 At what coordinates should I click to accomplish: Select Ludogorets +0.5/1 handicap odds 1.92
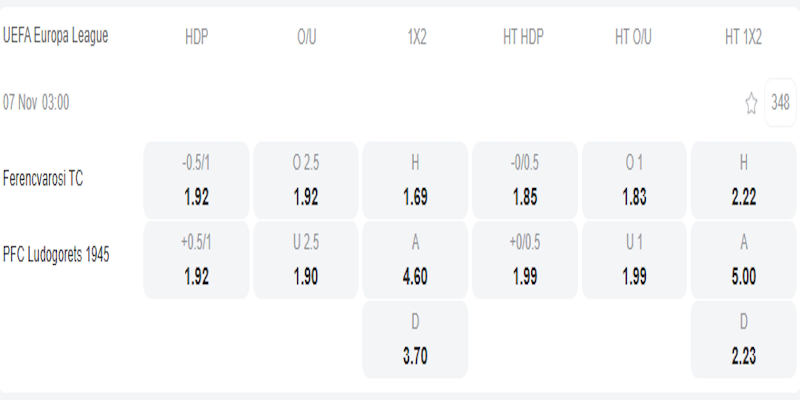pos(197,259)
